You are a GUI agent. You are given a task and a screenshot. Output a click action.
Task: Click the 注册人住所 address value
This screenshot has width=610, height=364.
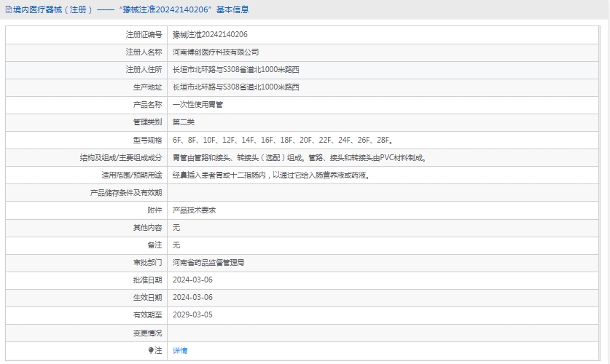[x=235, y=70]
